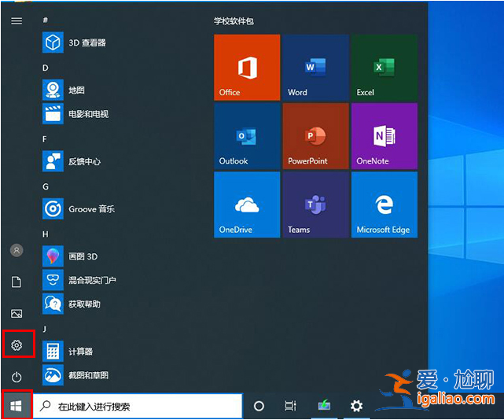Launch Word from the pinned tiles
This screenshot has height=420, width=504.
315,67
